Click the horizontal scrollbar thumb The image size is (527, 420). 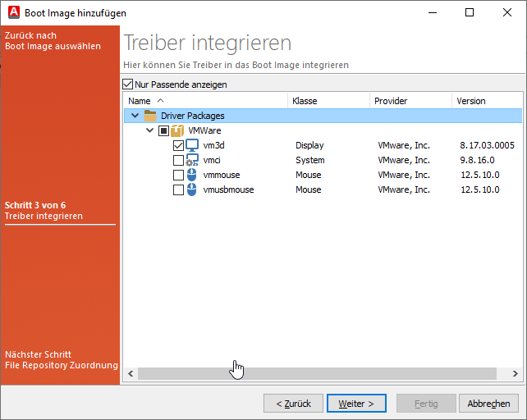coord(317,373)
